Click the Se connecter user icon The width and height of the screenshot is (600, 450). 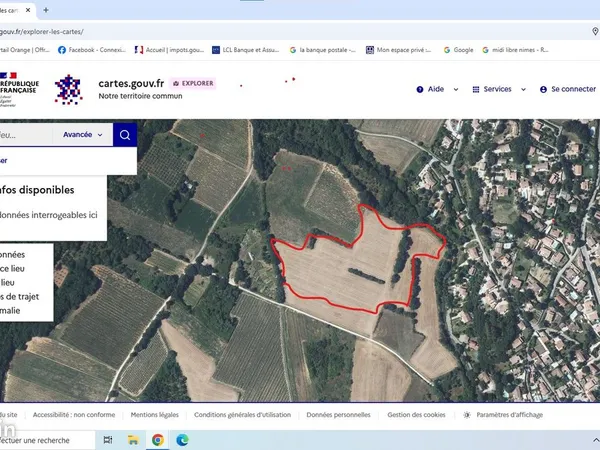(543, 90)
